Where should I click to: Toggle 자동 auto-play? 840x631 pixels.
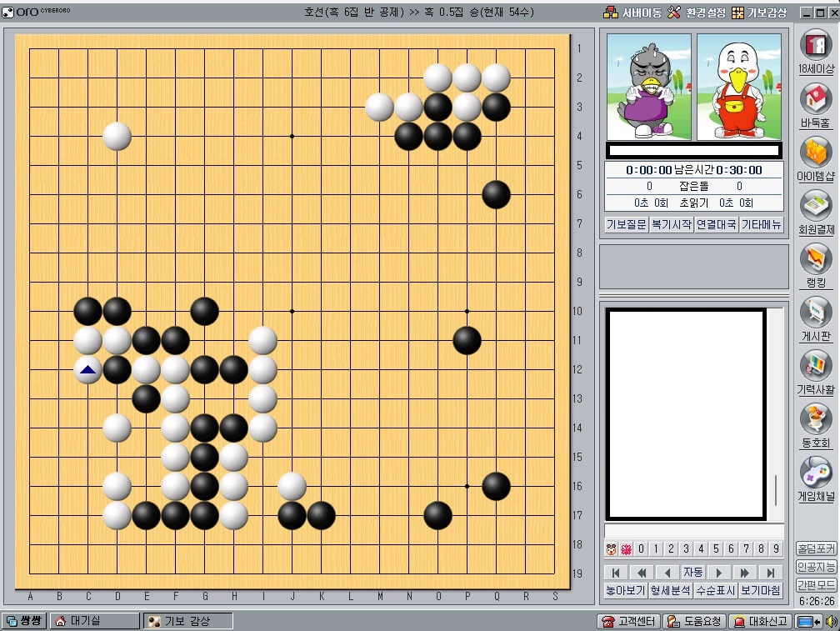(693, 573)
